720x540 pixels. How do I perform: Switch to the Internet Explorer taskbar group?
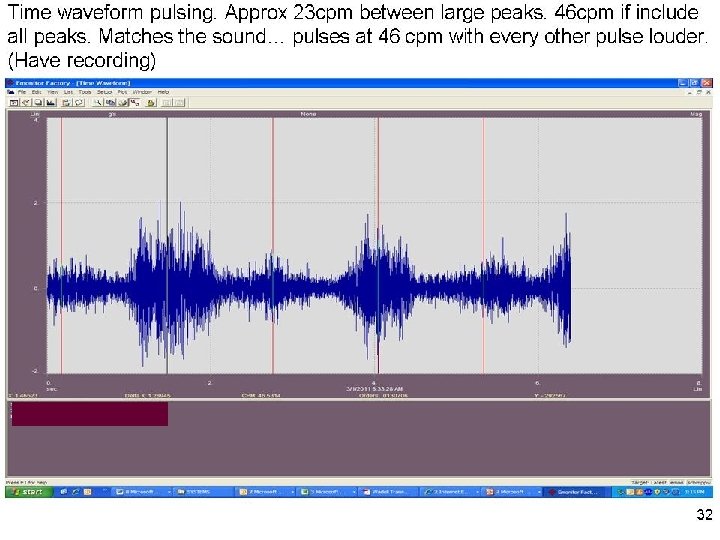tap(450, 492)
